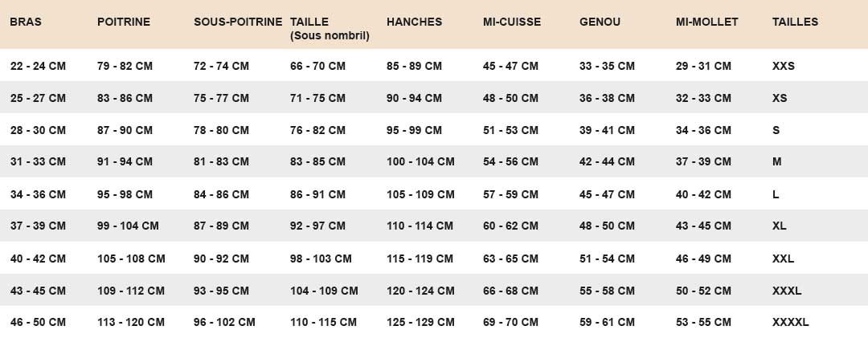Select the 99 - 104 CM poitrine cell
Image resolution: width=868 pixels, height=338 pixels.
[128, 226]
